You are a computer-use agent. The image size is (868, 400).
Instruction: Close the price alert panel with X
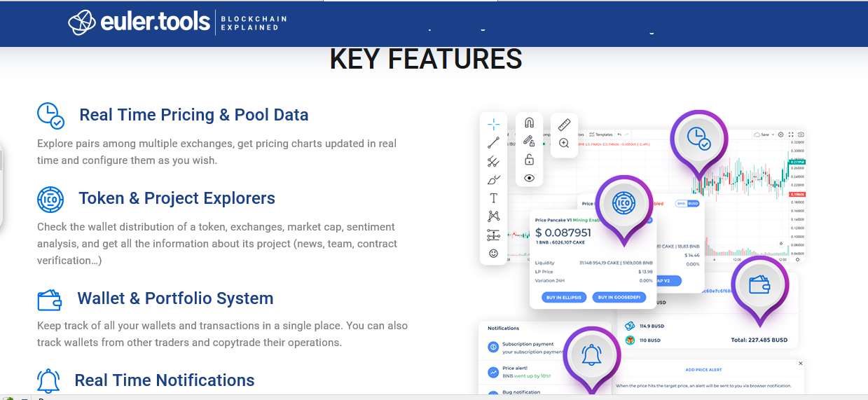[x=801, y=364]
